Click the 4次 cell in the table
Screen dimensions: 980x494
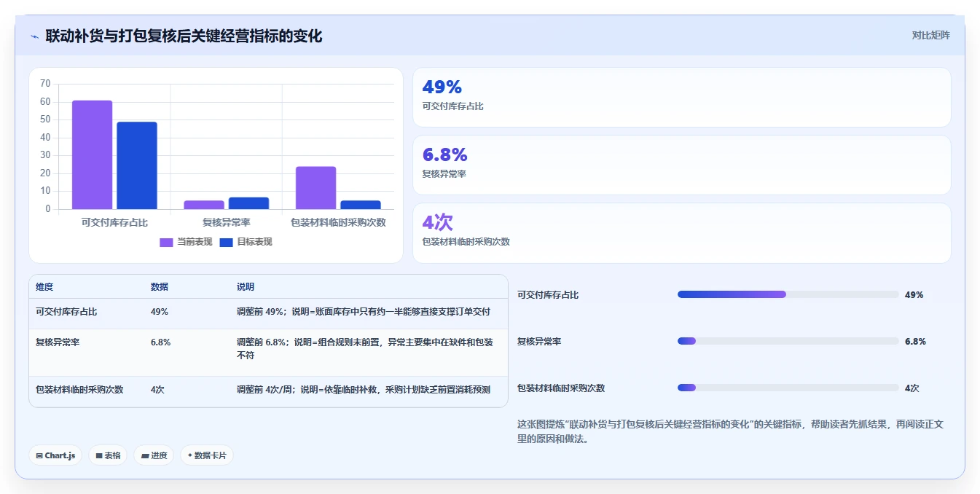157,390
